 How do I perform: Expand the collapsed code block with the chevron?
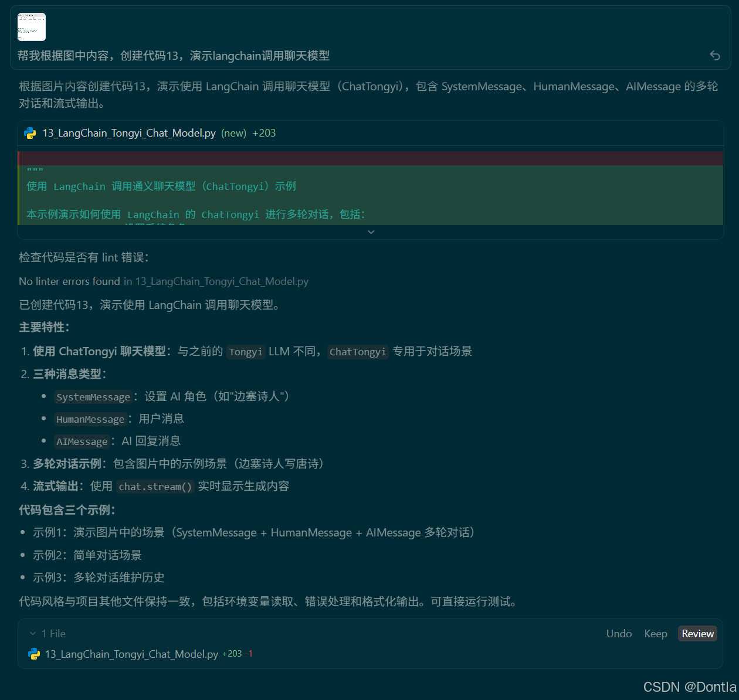pos(371,232)
